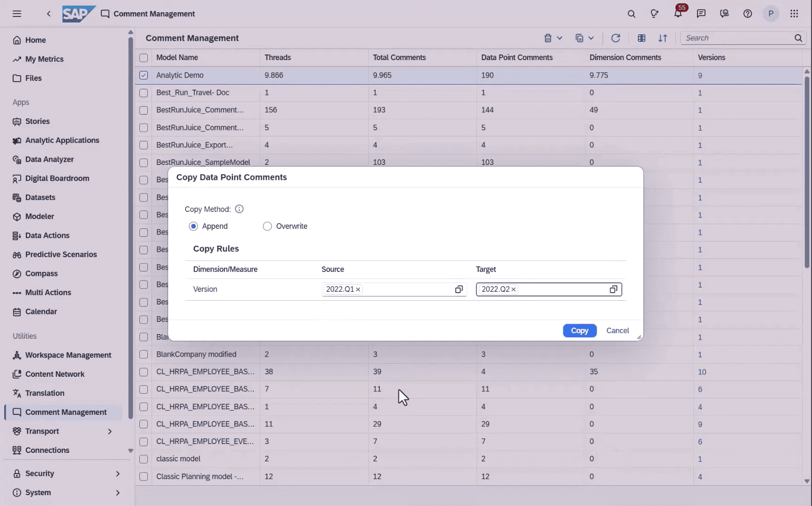812x506 pixels.
Task: Open value help for Target version
Action: (x=613, y=289)
